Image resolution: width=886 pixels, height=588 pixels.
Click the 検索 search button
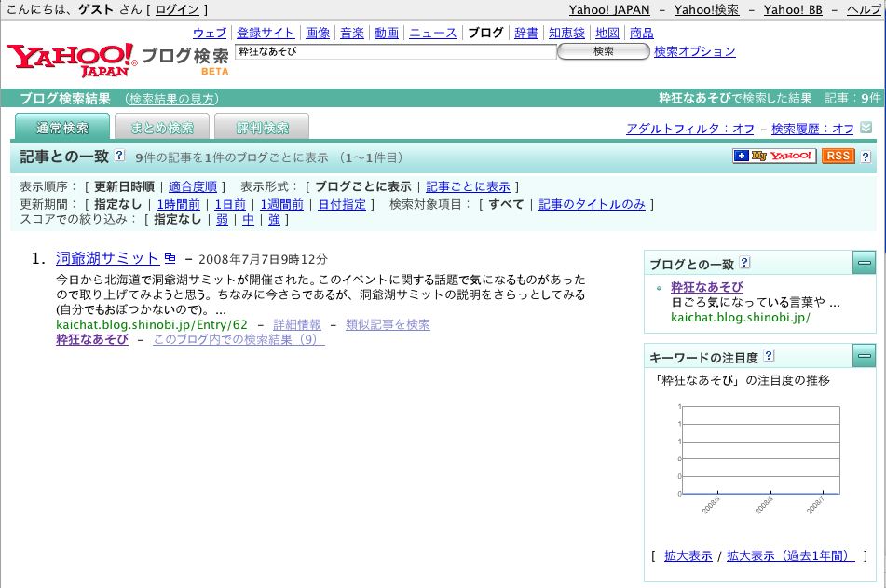tap(604, 51)
